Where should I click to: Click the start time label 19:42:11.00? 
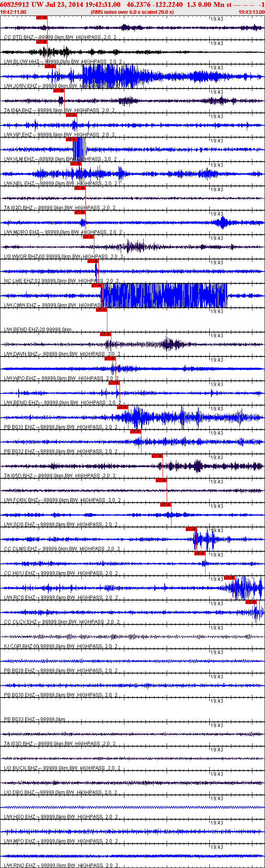(13, 12)
